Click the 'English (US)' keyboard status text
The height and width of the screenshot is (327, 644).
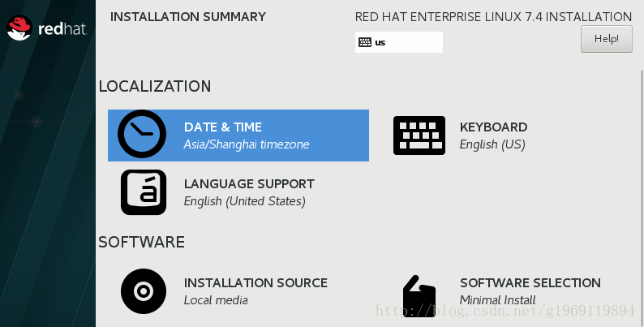(492, 144)
